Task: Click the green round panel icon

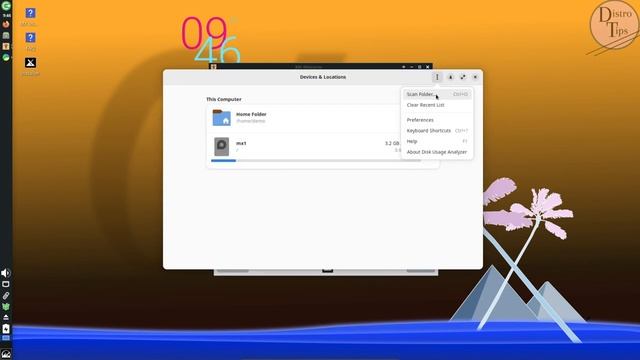Action: click(x=6, y=58)
